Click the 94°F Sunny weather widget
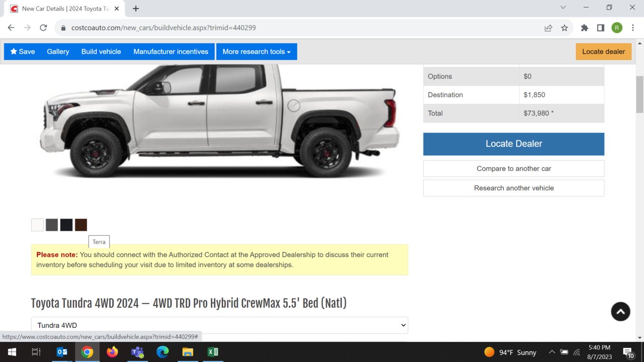644x362 pixels. coord(510,352)
